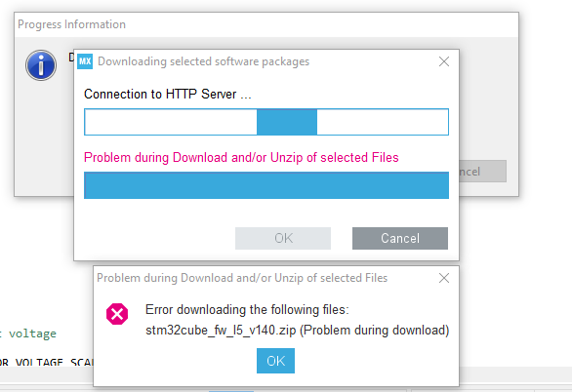Click the blue information icon in Progress Information

(41, 65)
